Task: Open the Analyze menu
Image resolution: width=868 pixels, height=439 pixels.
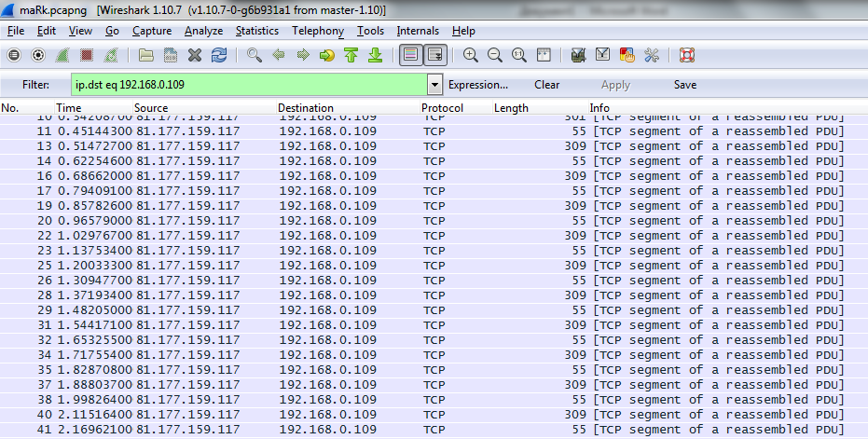Action: [203, 31]
